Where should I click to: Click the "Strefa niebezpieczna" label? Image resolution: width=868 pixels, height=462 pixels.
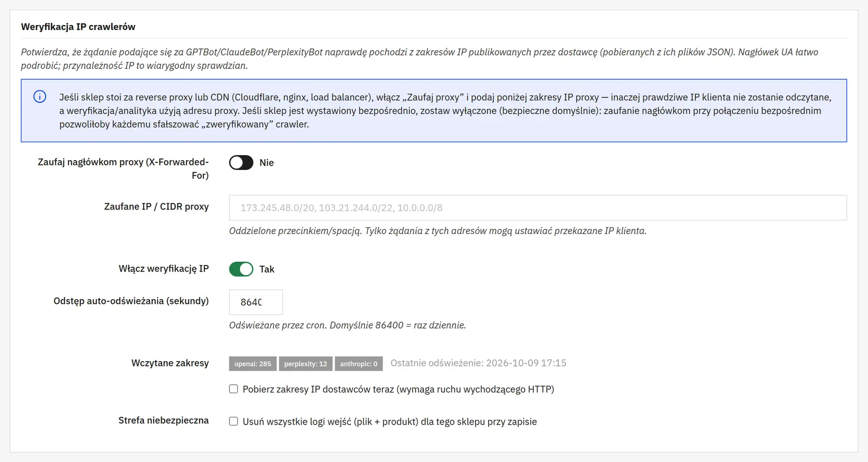click(163, 420)
